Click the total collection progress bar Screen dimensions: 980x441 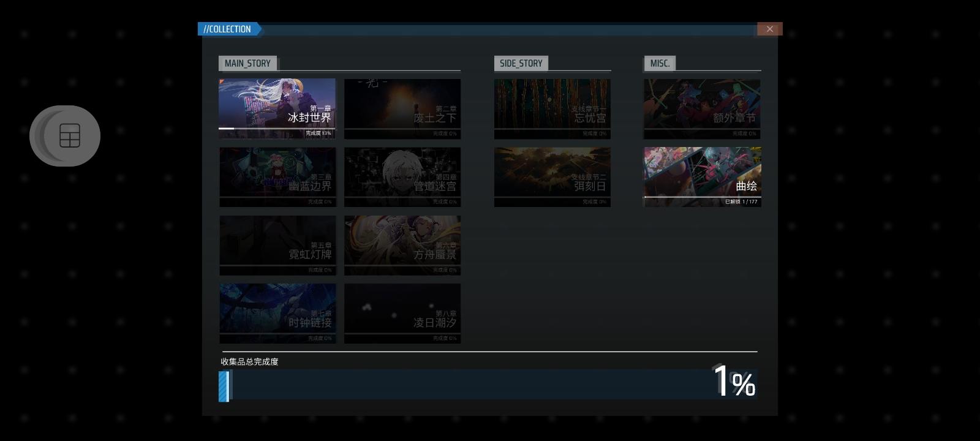point(488,385)
